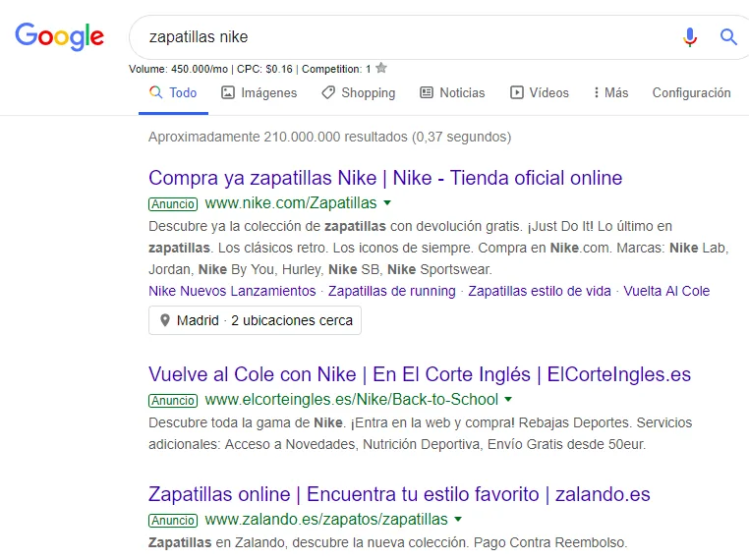Expand the arrow next to www.nike.com/Zapatillas
The width and height of the screenshot is (749, 560).
[387, 203]
